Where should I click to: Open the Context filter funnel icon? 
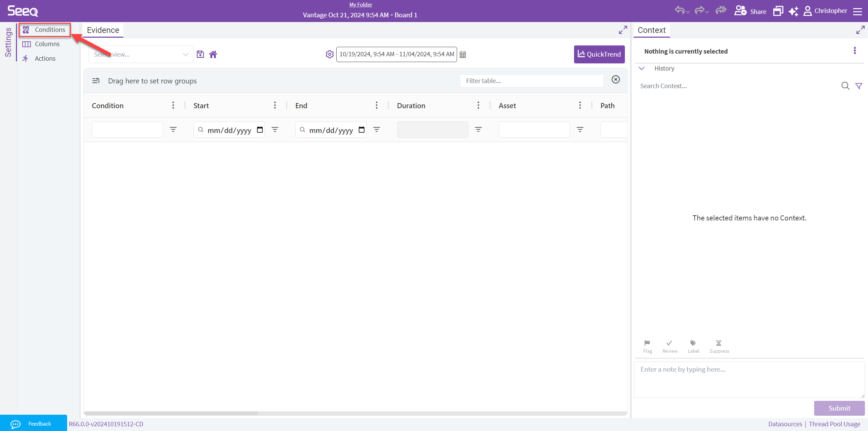click(859, 86)
